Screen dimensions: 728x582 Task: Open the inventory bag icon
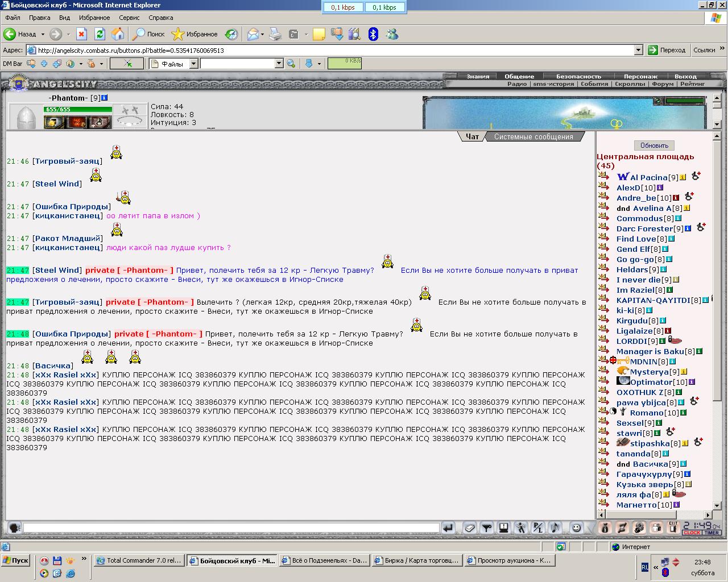click(605, 528)
